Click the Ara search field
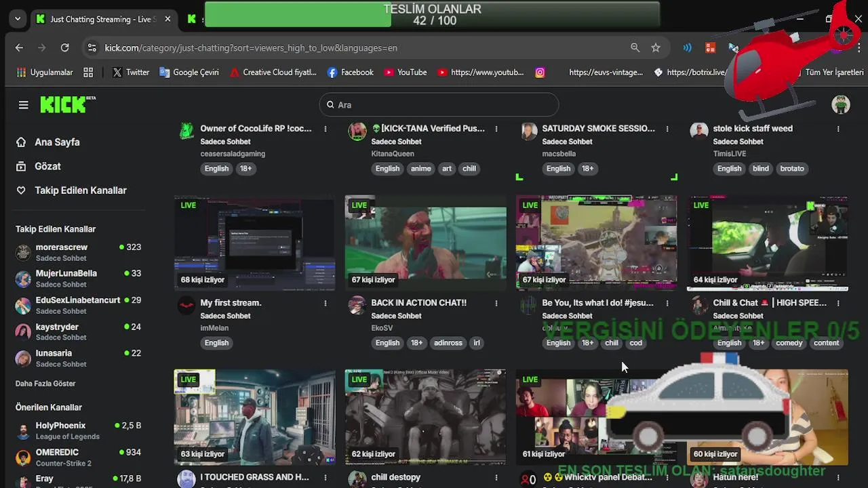This screenshot has width=868, height=488. pos(439,104)
